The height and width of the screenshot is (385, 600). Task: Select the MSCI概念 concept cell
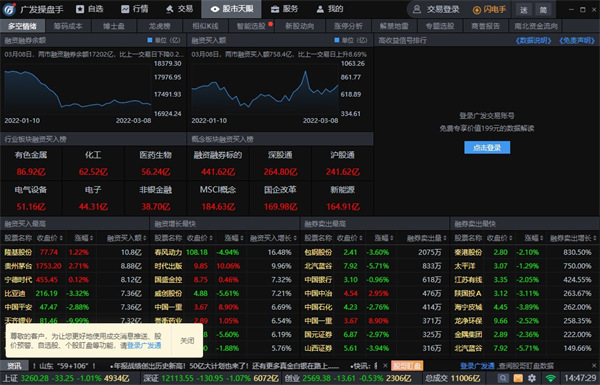pos(218,198)
